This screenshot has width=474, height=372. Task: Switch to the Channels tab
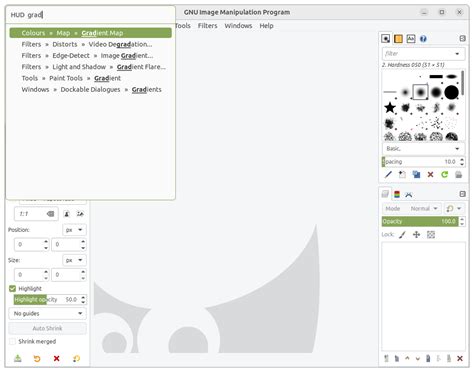(397, 194)
